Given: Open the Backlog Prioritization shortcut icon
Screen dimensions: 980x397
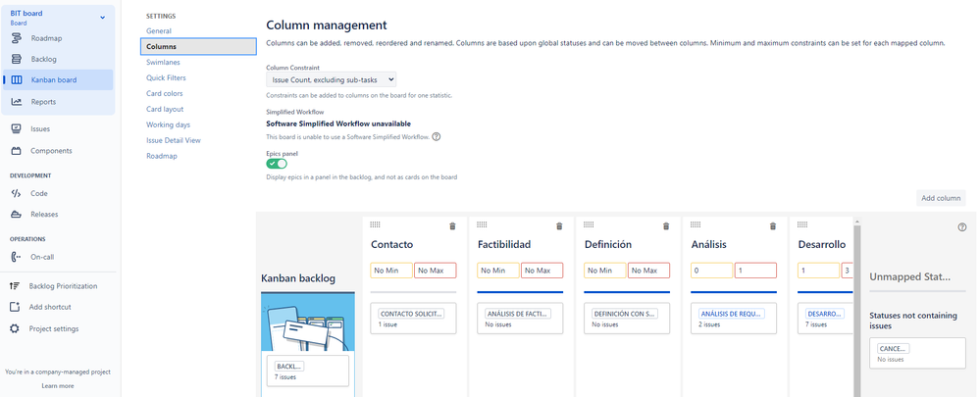Looking at the screenshot, I should pos(15,286).
